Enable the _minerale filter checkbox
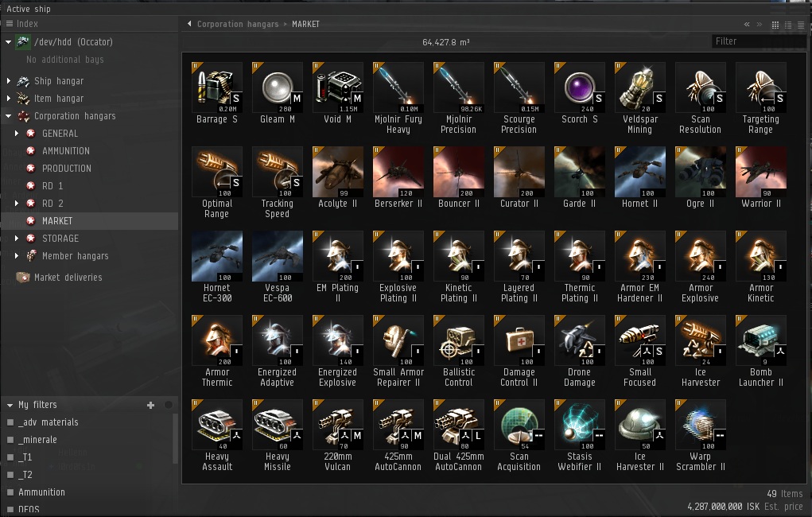 10,440
